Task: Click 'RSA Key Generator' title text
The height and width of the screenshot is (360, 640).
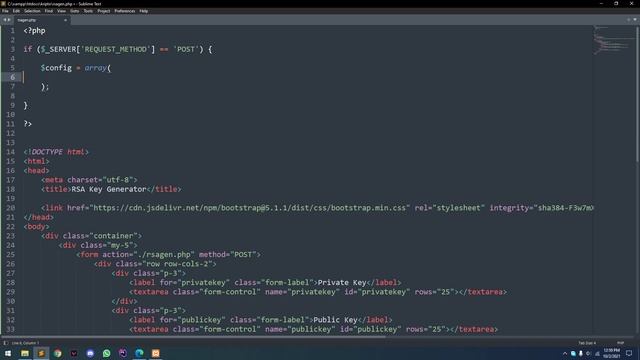Action: [x=109, y=189]
